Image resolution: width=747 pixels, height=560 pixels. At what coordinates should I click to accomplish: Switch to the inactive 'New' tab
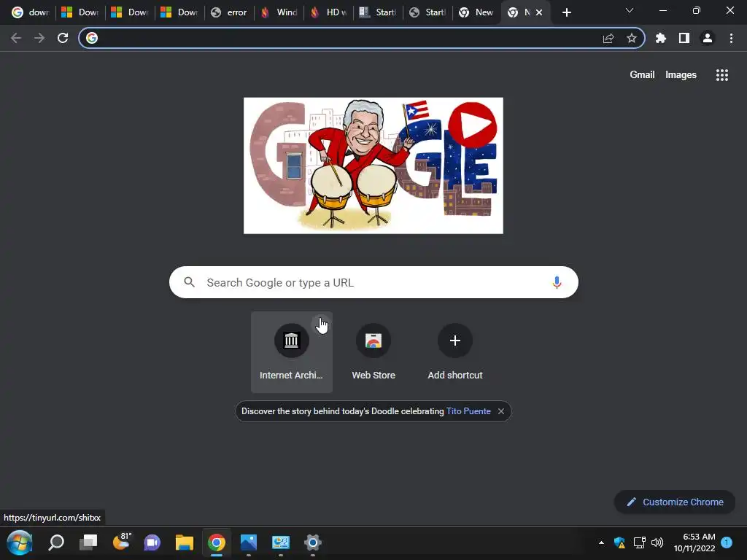[x=476, y=12]
